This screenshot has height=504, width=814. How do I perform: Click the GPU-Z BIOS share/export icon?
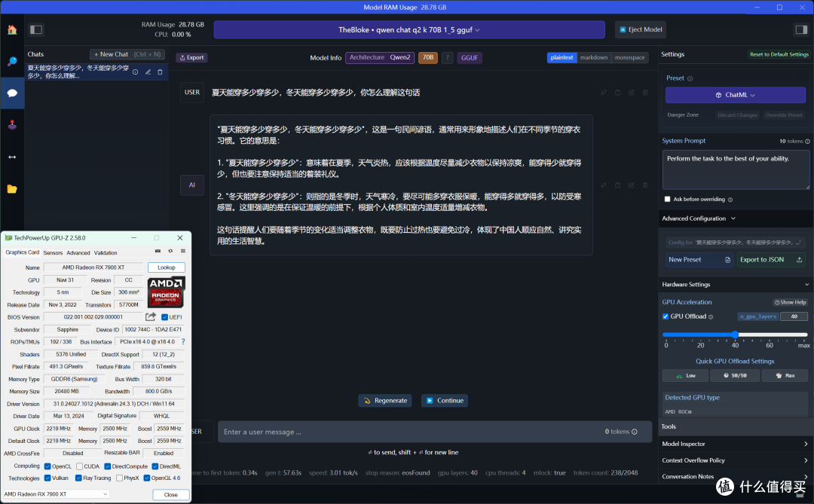click(151, 316)
